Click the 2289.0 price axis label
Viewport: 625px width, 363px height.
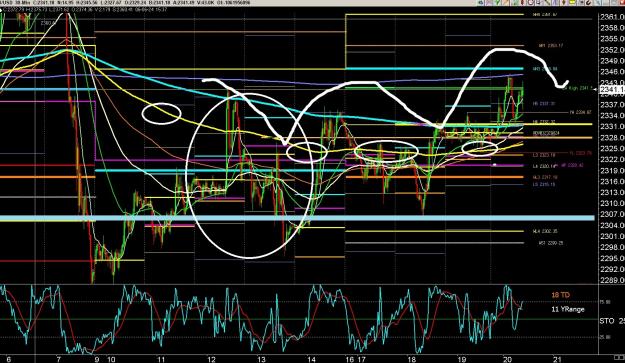pyautogui.click(x=613, y=281)
